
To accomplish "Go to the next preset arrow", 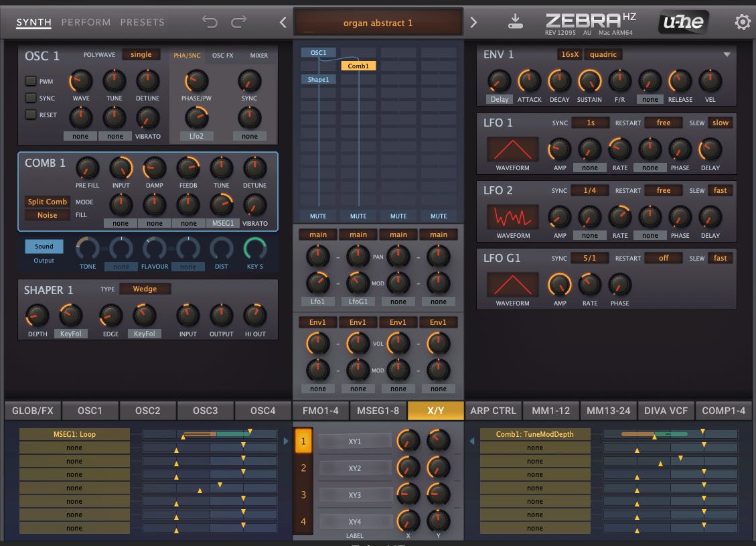I will tap(473, 22).
